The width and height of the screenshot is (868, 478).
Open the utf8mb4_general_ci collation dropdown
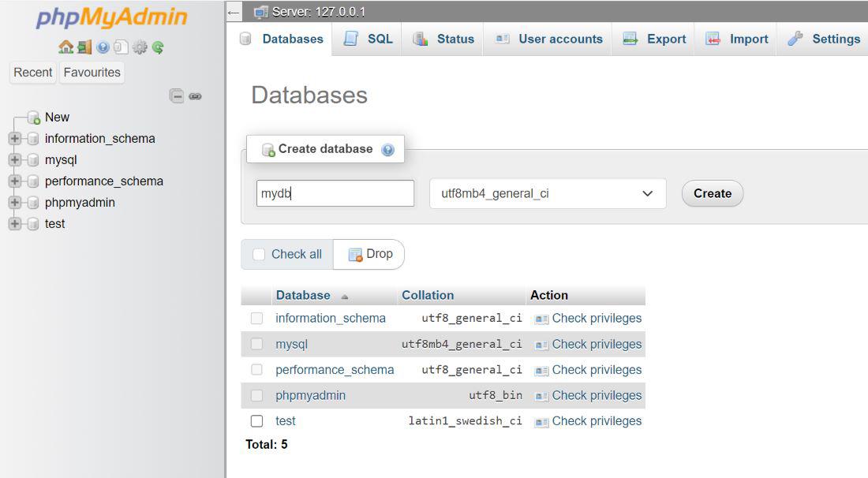pos(547,194)
